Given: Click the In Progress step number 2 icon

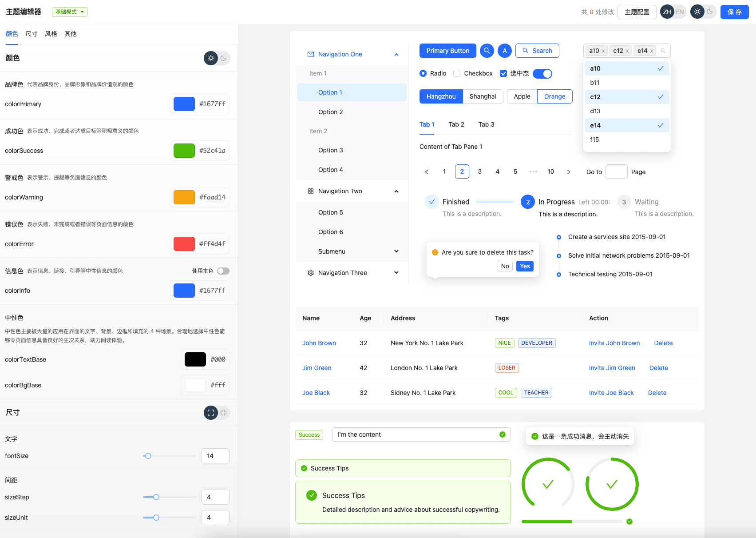Looking at the screenshot, I should tap(528, 202).
